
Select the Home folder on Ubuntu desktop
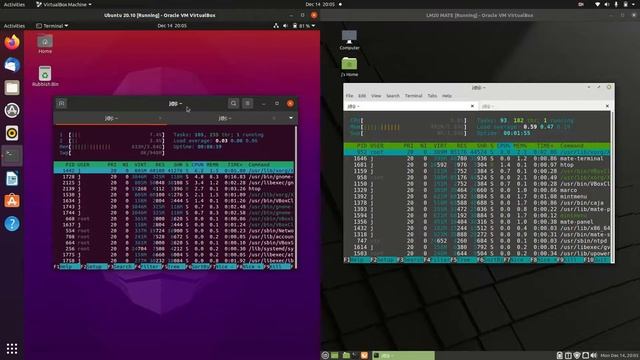point(45,44)
